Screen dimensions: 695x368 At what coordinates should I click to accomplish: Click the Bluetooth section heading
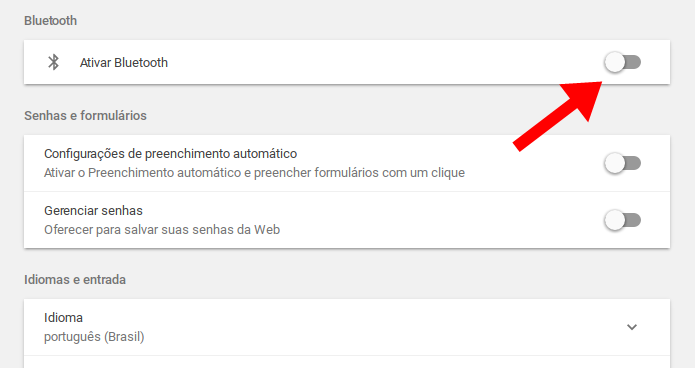[x=51, y=20]
